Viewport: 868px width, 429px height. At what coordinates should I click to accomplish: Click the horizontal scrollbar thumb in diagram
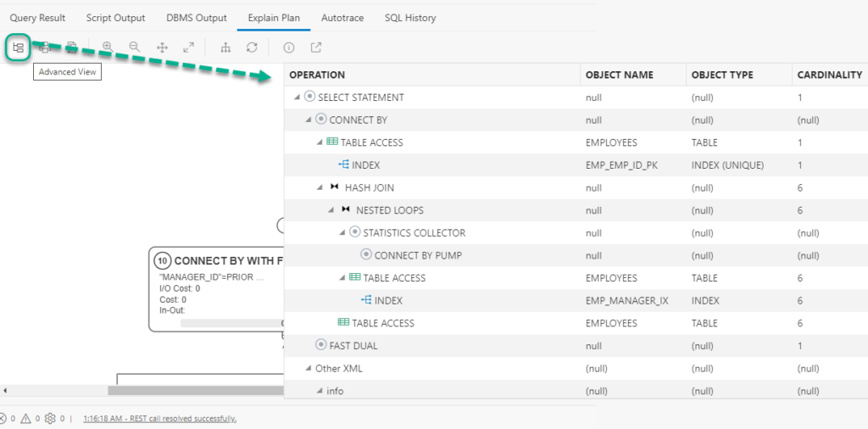196,390
